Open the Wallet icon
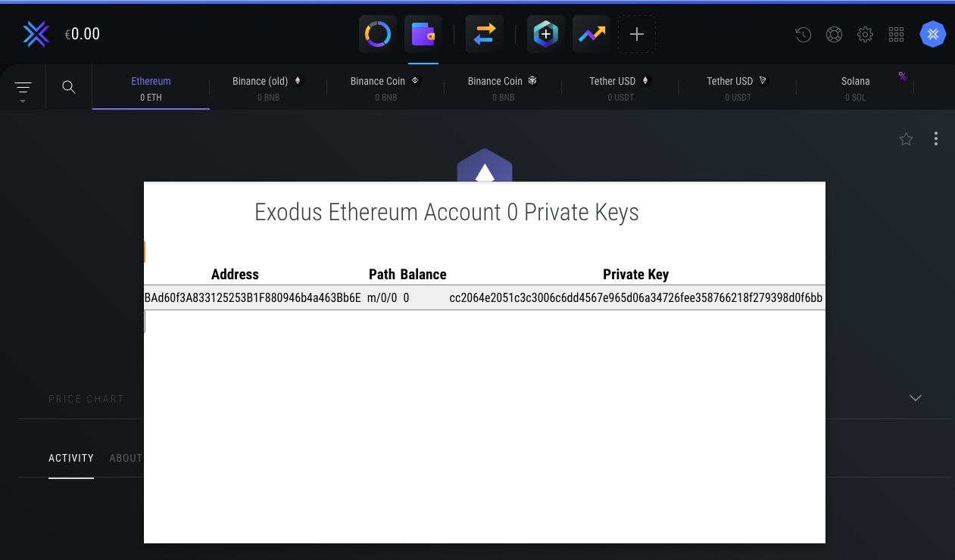 pyautogui.click(x=423, y=34)
